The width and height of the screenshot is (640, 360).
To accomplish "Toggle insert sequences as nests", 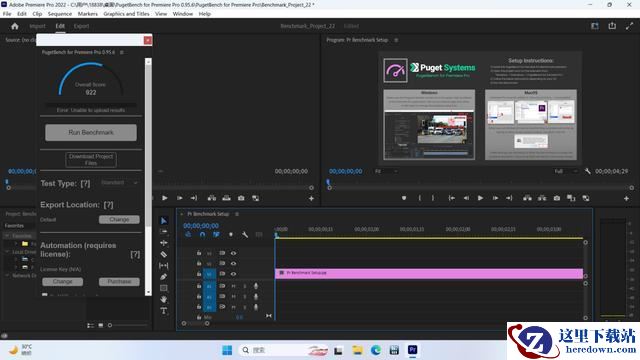I will [188, 235].
